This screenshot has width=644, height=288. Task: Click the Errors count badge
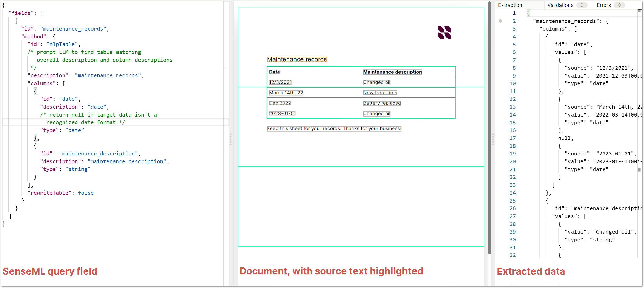tap(619, 5)
